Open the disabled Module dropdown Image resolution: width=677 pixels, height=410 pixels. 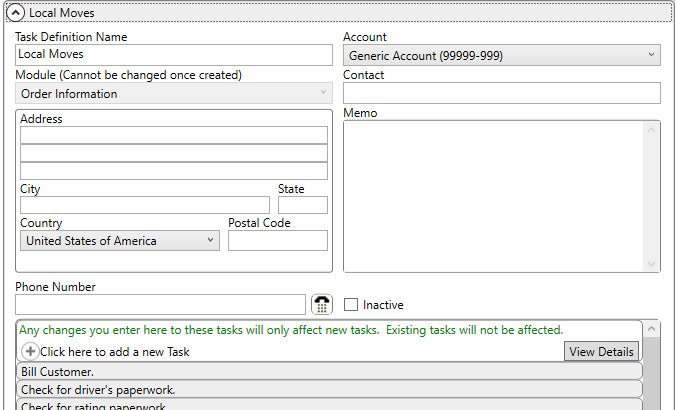173,93
